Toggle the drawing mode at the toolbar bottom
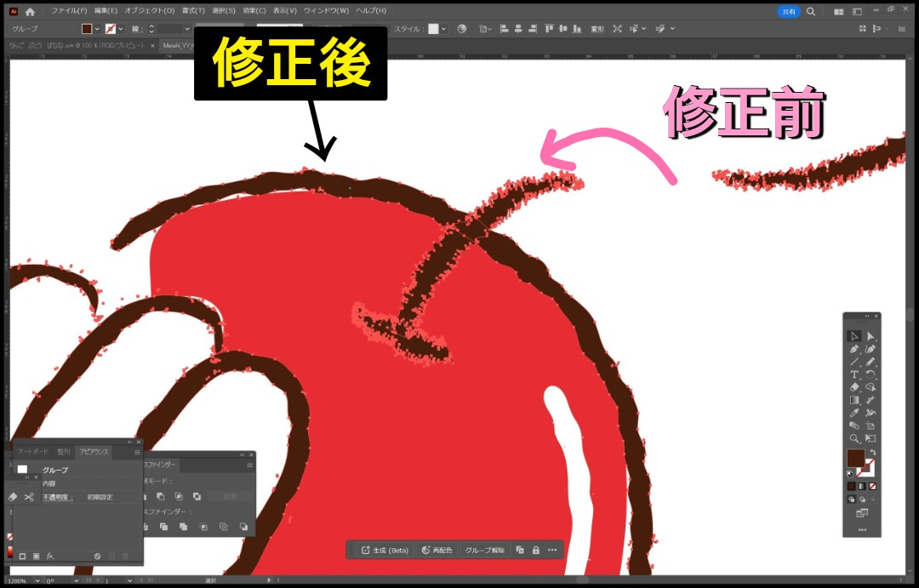The image size is (919, 588). coord(852,500)
